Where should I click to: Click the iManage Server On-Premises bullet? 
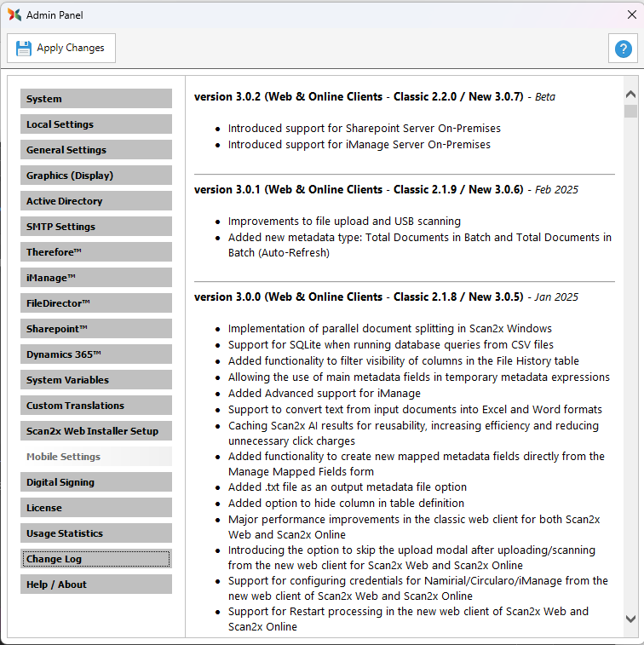(359, 144)
